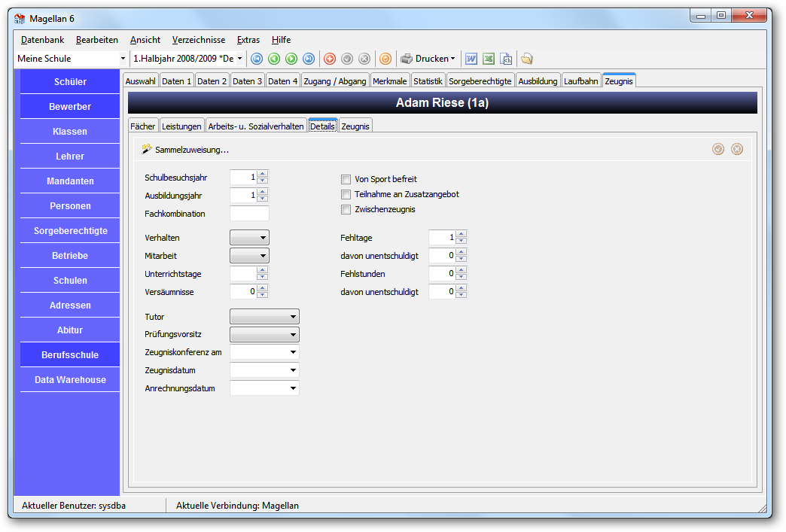Viewport: 786px width, 532px height.
Task: Go to first record navigation icon
Action: tap(257, 59)
